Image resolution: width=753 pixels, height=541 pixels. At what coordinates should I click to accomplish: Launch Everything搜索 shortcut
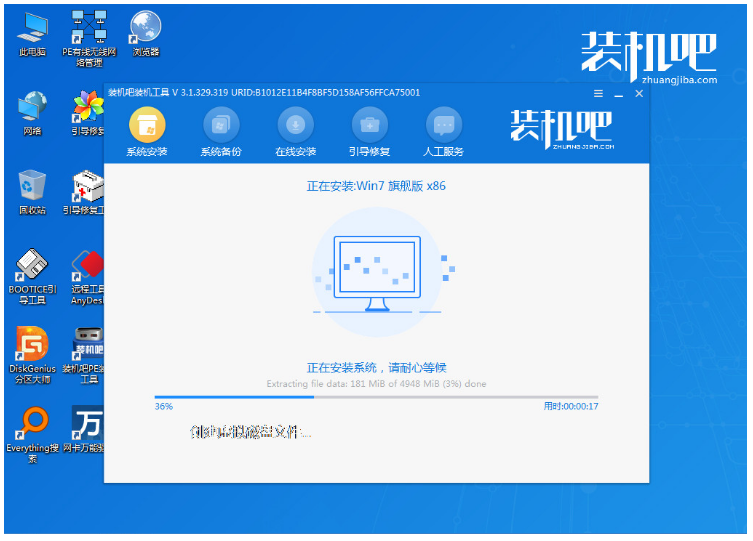32,435
